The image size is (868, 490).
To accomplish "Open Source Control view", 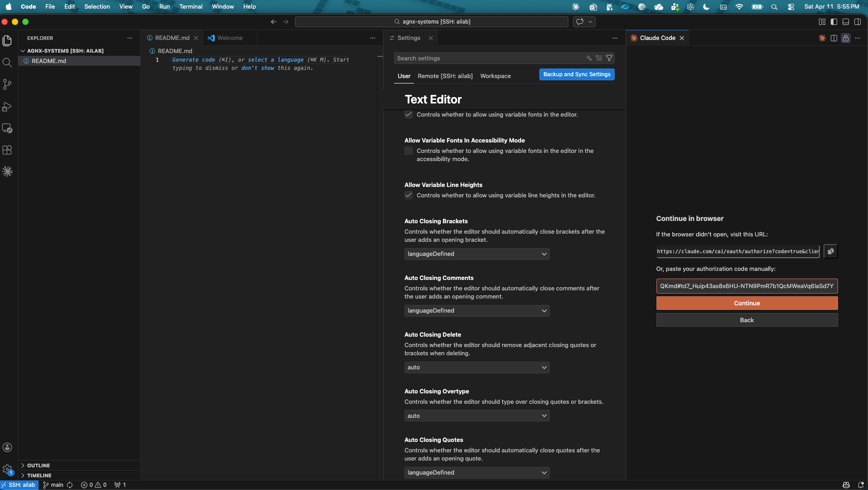I will 7,84.
